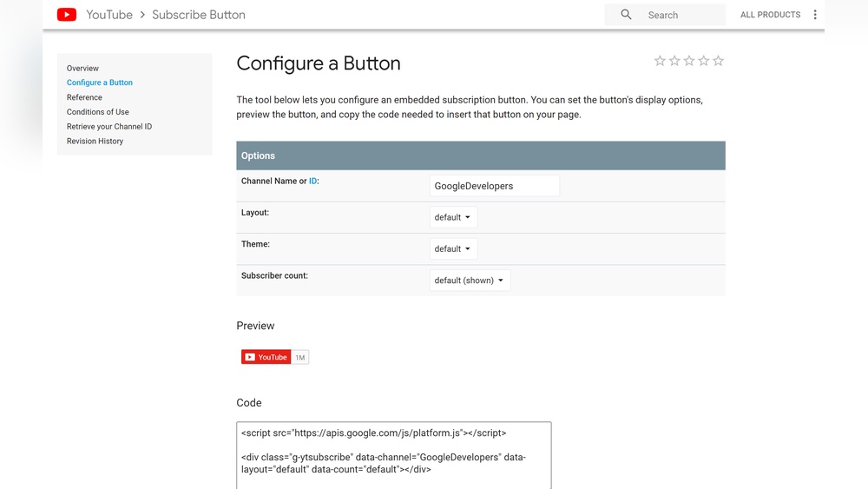Open the Theme dropdown
This screenshot has width=868, height=489.
(453, 248)
